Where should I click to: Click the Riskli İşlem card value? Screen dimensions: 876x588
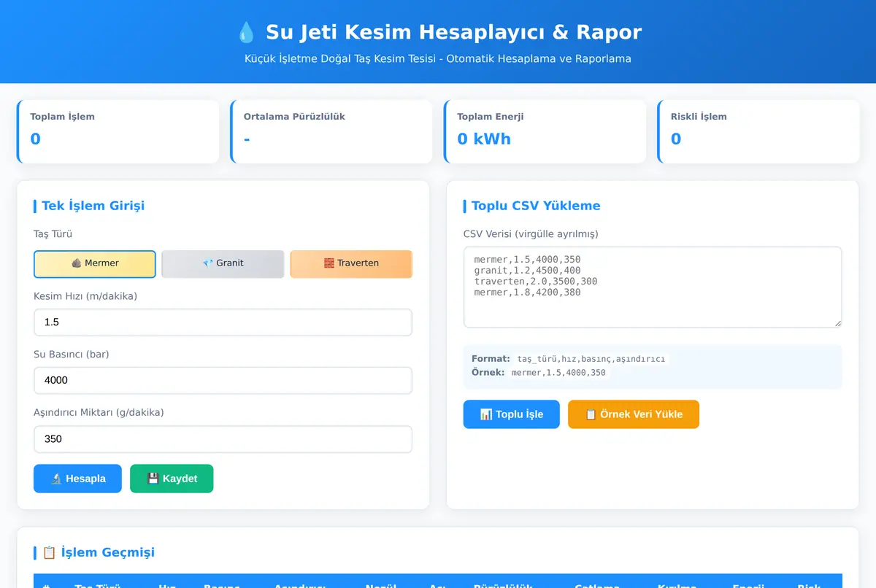coord(676,139)
